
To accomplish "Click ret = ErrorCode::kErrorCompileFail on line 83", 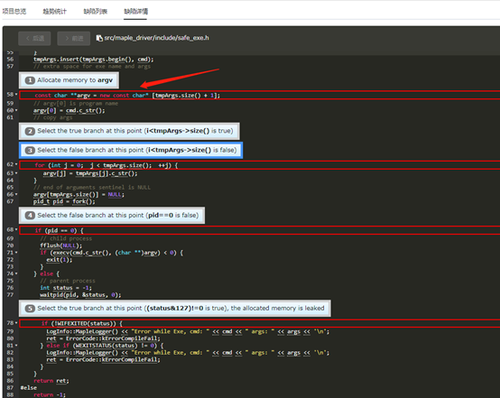I will point(103,360).
